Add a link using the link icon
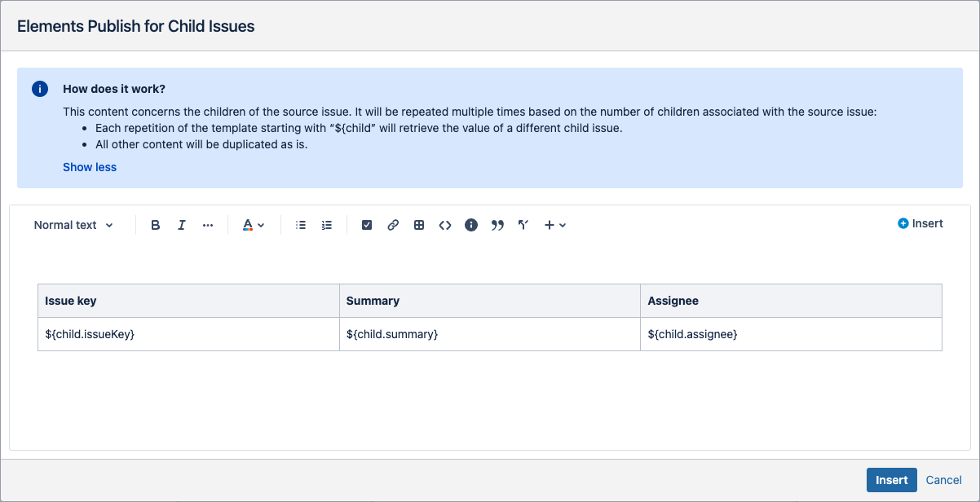The width and height of the screenshot is (980, 502). [393, 225]
